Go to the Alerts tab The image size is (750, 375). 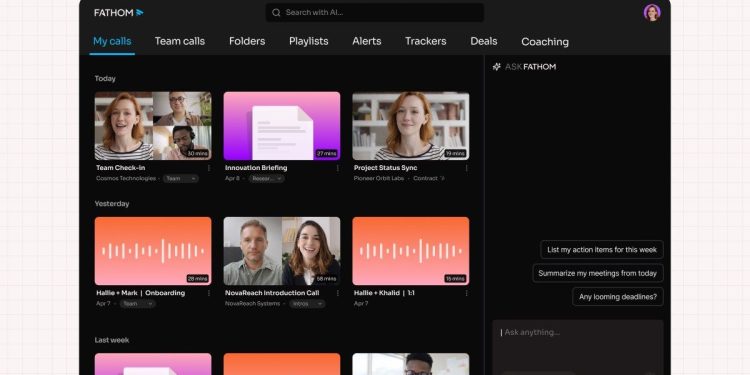point(367,42)
